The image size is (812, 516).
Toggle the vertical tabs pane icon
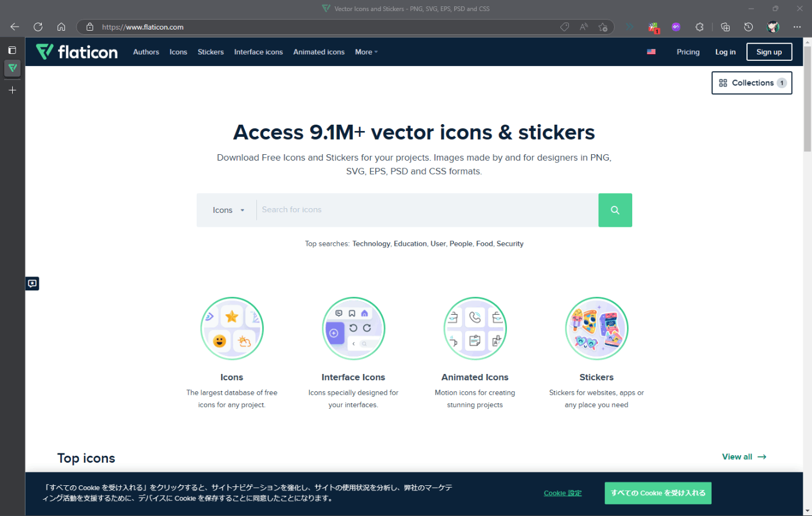(12, 50)
